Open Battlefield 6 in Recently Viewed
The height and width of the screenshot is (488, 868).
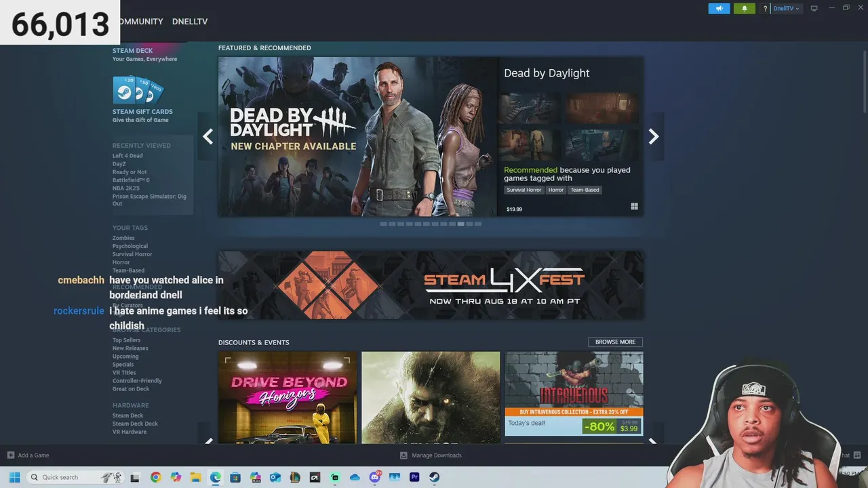click(x=131, y=180)
